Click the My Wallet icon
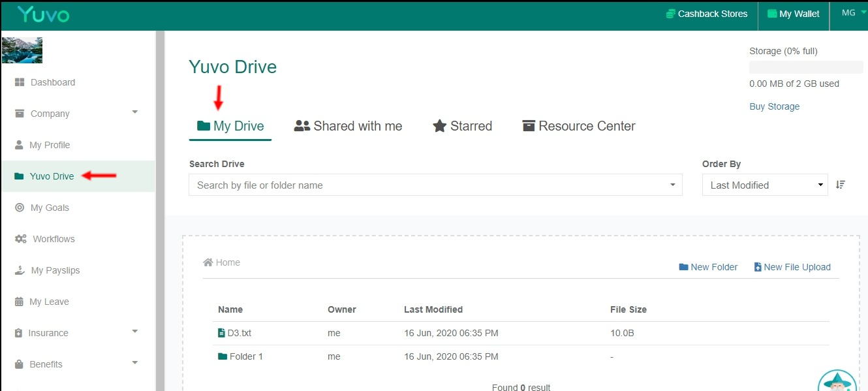This screenshot has width=868, height=391. [x=772, y=14]
